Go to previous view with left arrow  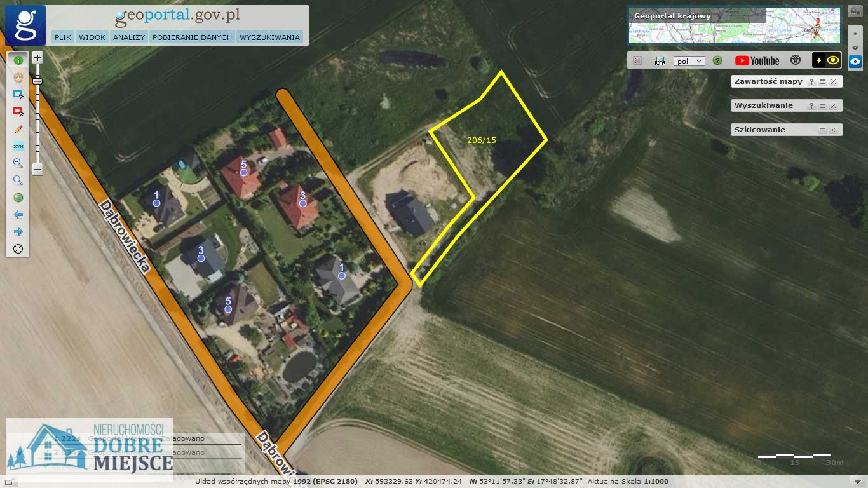18,215
